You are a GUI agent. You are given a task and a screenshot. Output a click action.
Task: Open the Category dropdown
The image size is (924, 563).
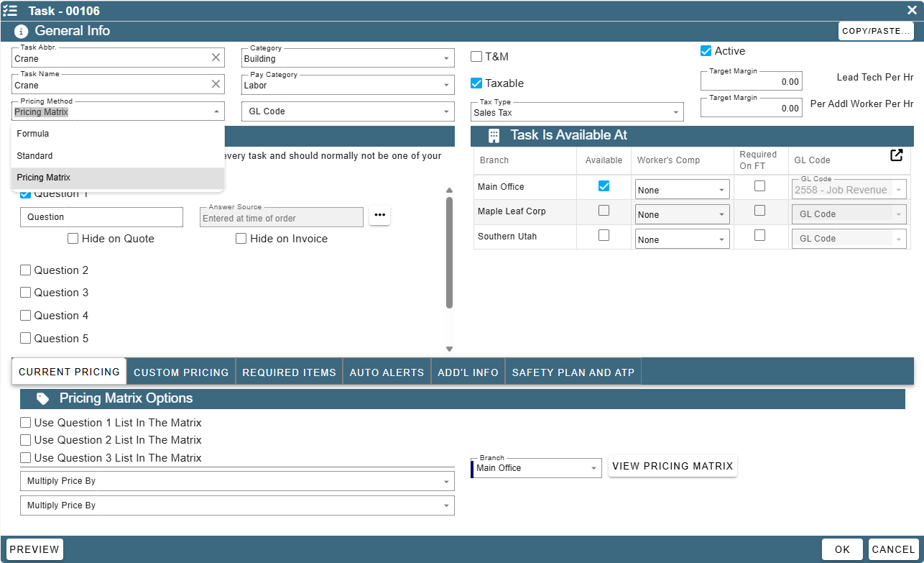(348, 58)
